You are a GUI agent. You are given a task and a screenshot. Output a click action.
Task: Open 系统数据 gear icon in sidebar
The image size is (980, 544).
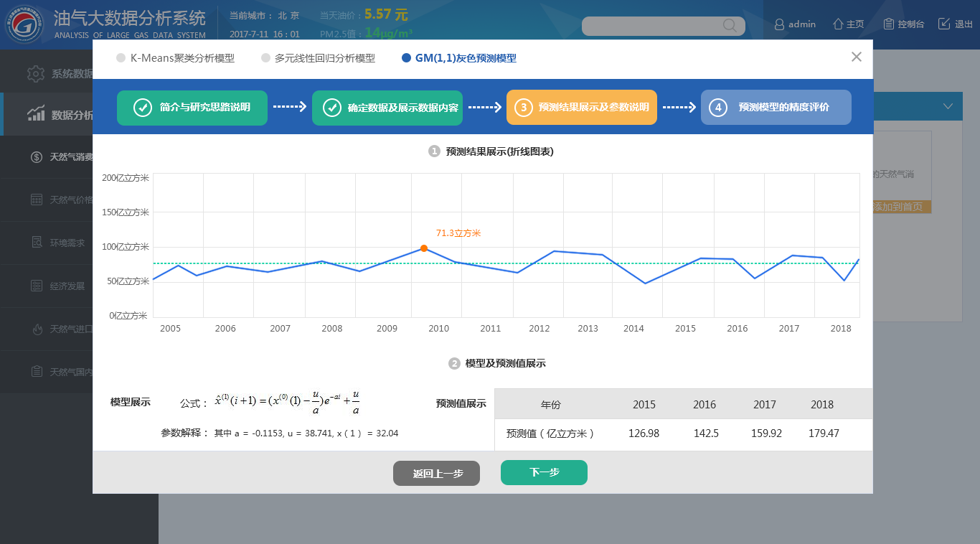click(x=36, y=73)
